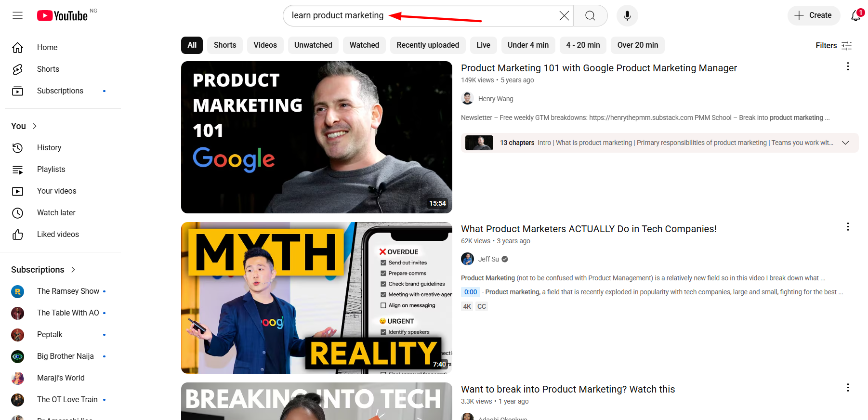Open more options for Want to break video
Viewport: 868px width, 420px height.
[848, 388]
